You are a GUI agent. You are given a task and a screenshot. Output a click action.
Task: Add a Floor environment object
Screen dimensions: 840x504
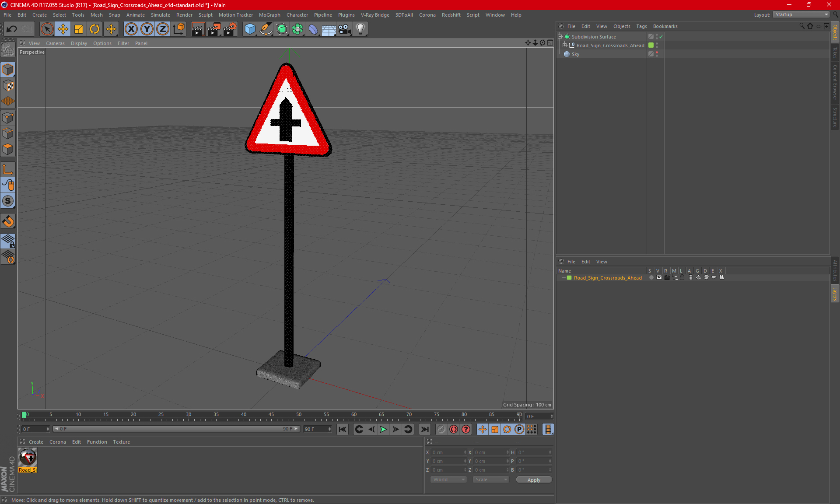coord(329,29)
